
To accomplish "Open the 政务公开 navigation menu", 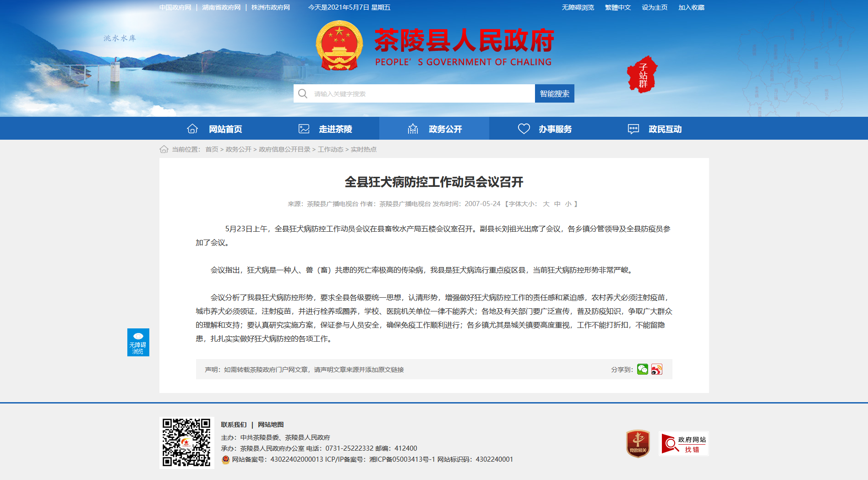I will [x=434, y=129].
